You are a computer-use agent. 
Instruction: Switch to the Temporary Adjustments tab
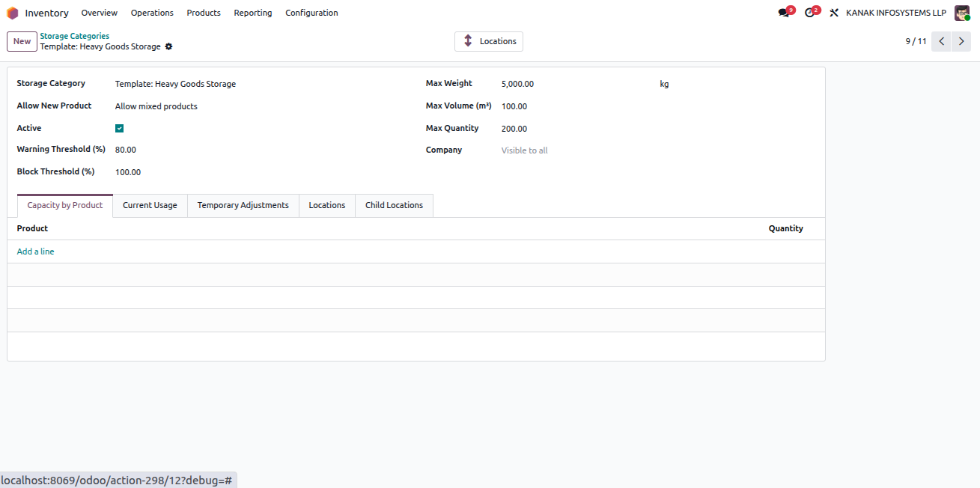pos(243,205)
